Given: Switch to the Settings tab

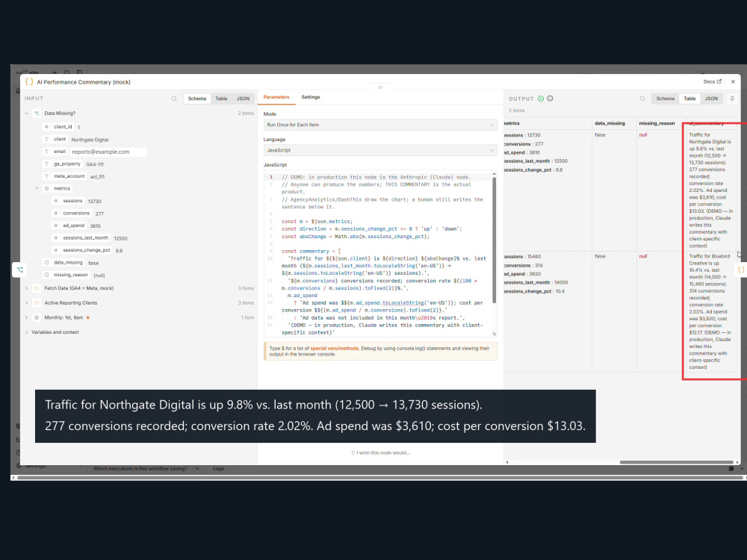Looking at the screenshot, I should tap(311, 97).
